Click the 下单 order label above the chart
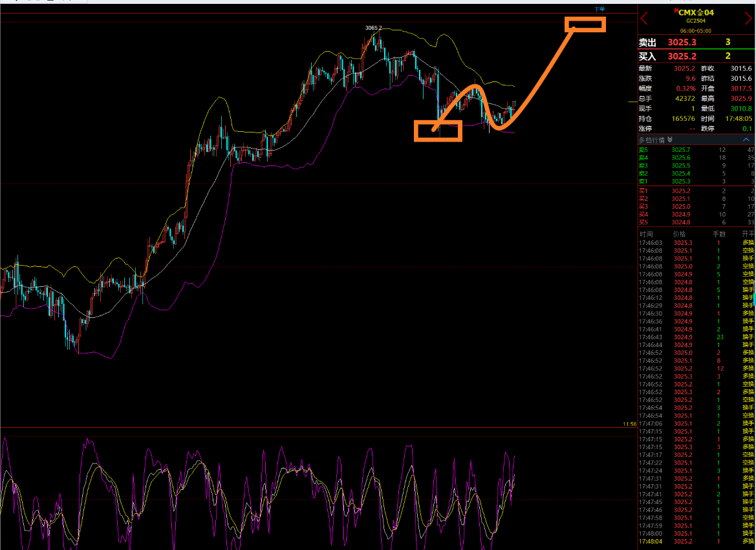756x550 pixels. [599, 9]
